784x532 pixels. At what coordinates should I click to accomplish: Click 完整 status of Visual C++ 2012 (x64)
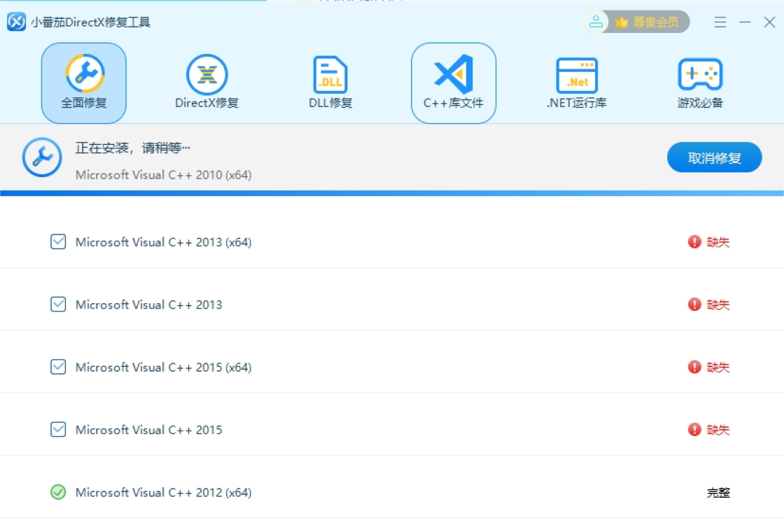pyautogui.click(x=718, y=493)
